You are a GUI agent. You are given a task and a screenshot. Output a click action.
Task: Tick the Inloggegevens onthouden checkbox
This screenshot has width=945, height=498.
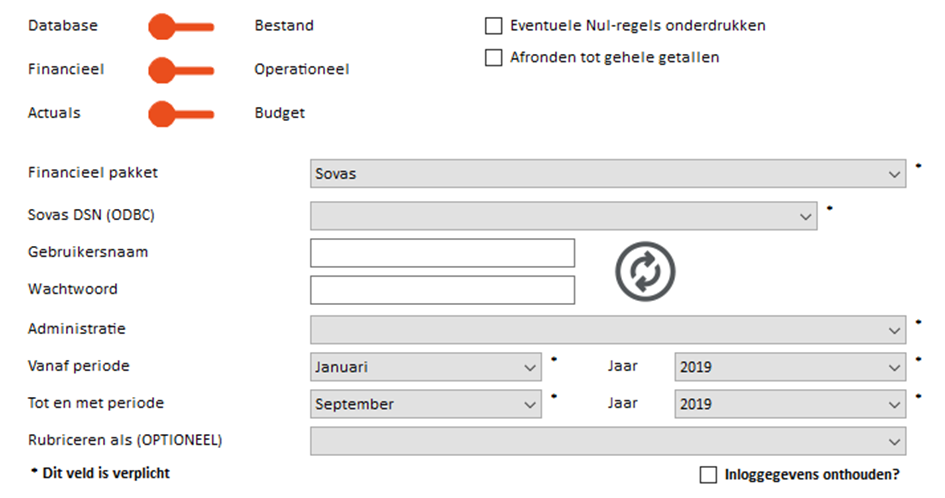click(708, 474)
